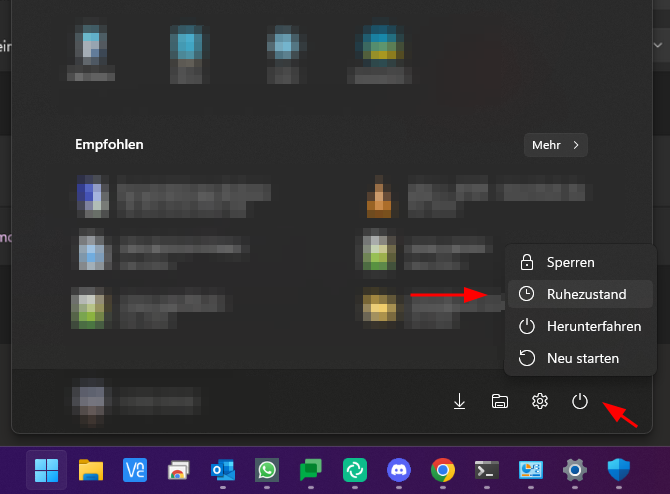Click the Mehr button in Empfohlen
Screen dimensions: 670x494
[x=555, y=145]
